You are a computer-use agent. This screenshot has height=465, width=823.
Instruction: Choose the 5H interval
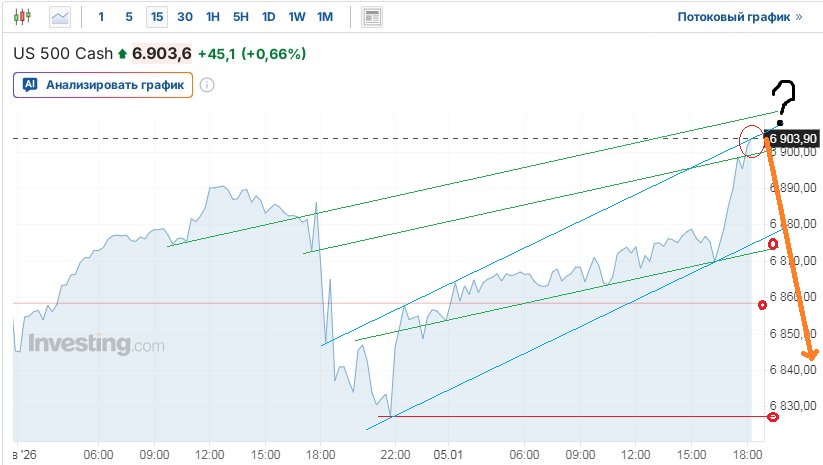point(241,17)
